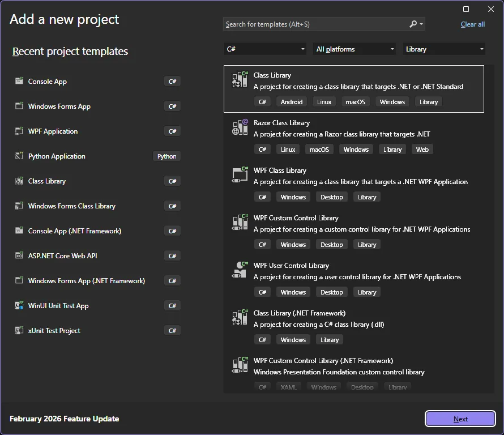The height and width of the screenshot is (435, 504).
Task: Click the Python Application template icon
Action: (19, 156)
